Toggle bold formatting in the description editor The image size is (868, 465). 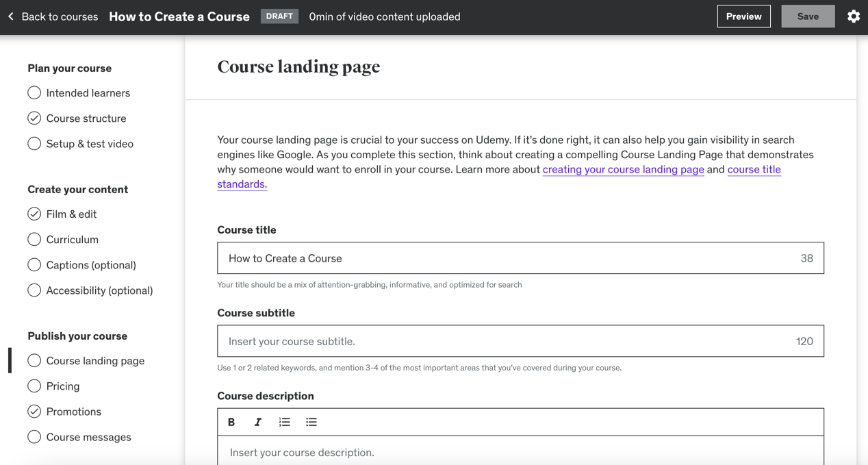click(x=231, y=422)
